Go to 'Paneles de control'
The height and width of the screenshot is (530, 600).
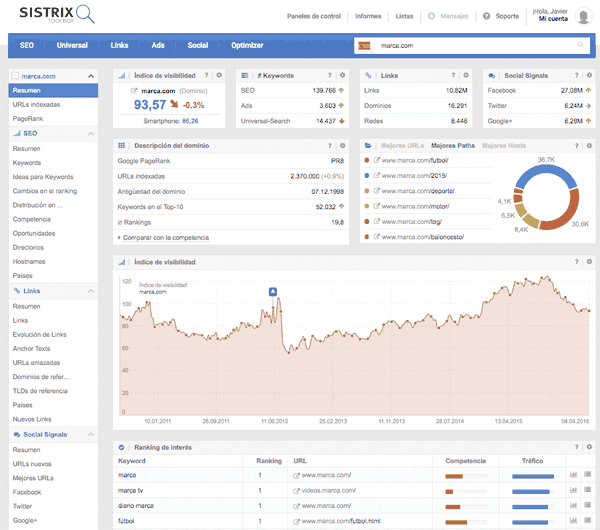(313, 17)
